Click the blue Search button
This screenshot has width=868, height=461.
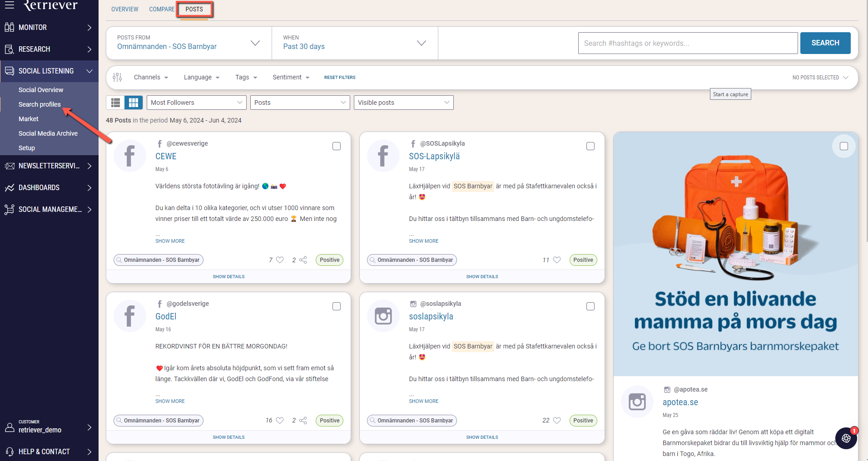pyautogui.click(x=825, y=43)
